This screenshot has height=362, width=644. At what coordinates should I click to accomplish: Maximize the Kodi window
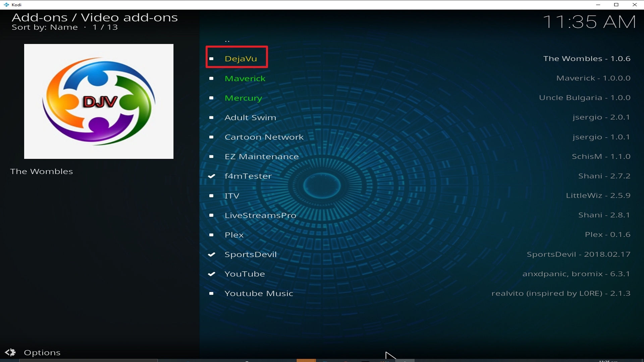point(616,5)
